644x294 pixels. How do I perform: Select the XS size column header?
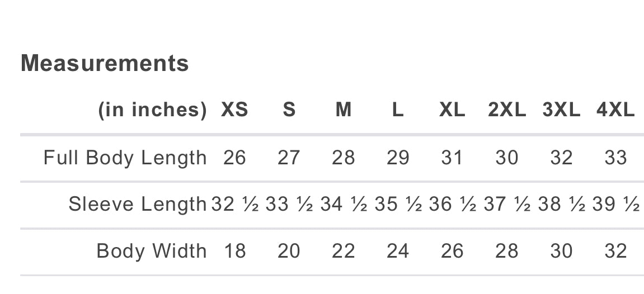(x=234, y=110)
